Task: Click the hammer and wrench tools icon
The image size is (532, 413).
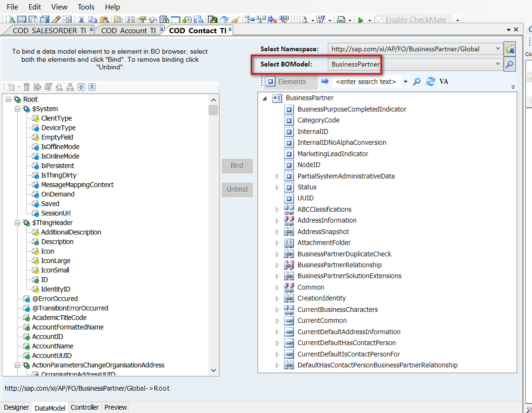Action: 152,19
